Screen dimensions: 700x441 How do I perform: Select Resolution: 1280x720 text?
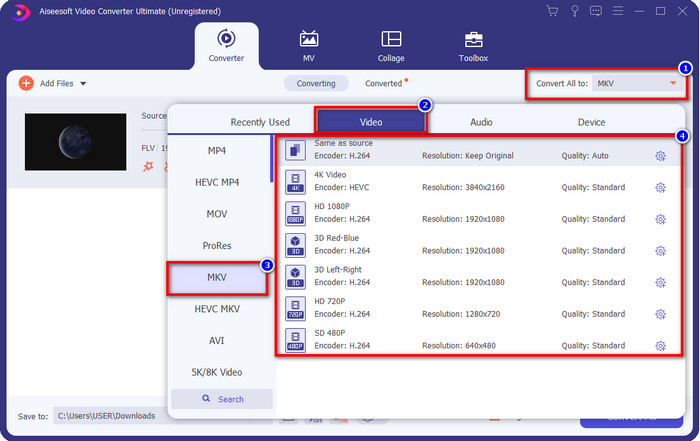(x=461, y=314)
